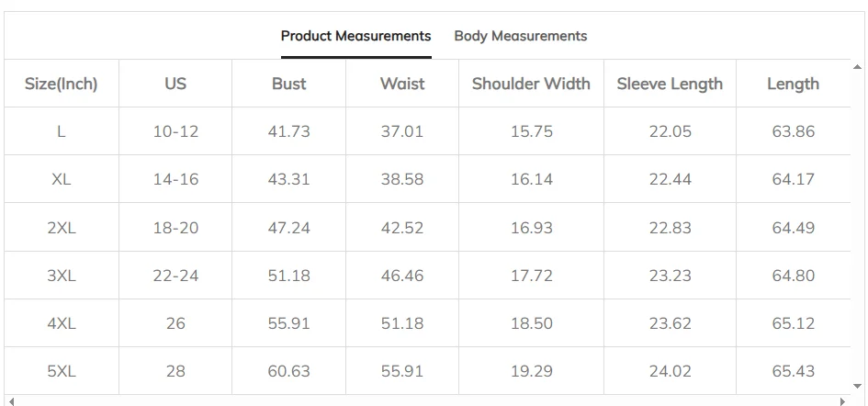Click the 46.46 waist value for 3XL
This screenshot has height=406, width=868.
(x=402, y=275)
